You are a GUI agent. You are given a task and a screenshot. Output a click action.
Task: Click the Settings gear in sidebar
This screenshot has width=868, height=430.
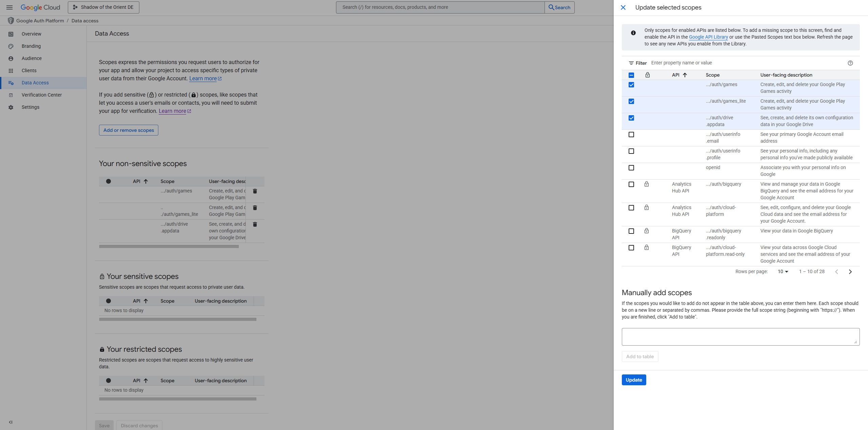click(x=11, y=107)
